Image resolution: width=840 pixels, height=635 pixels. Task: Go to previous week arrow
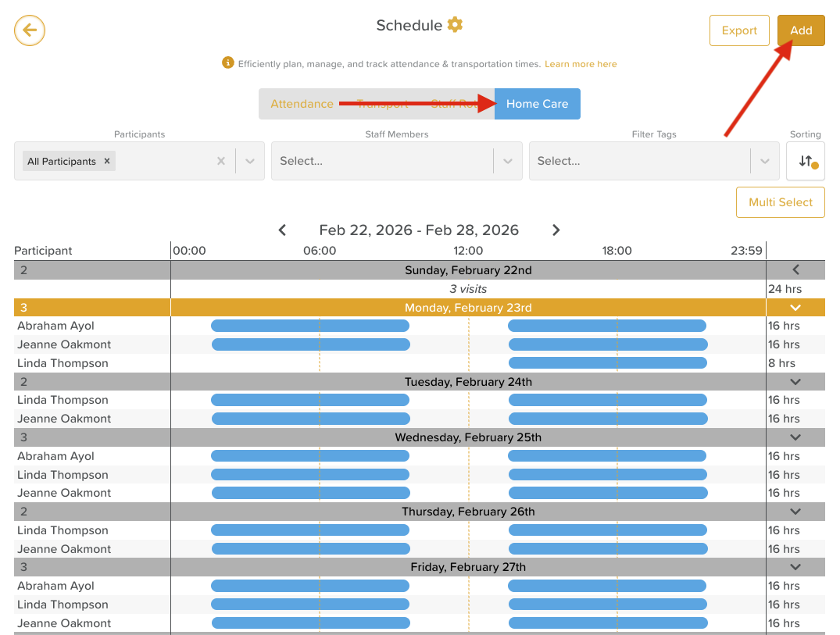tap(283, 230)
